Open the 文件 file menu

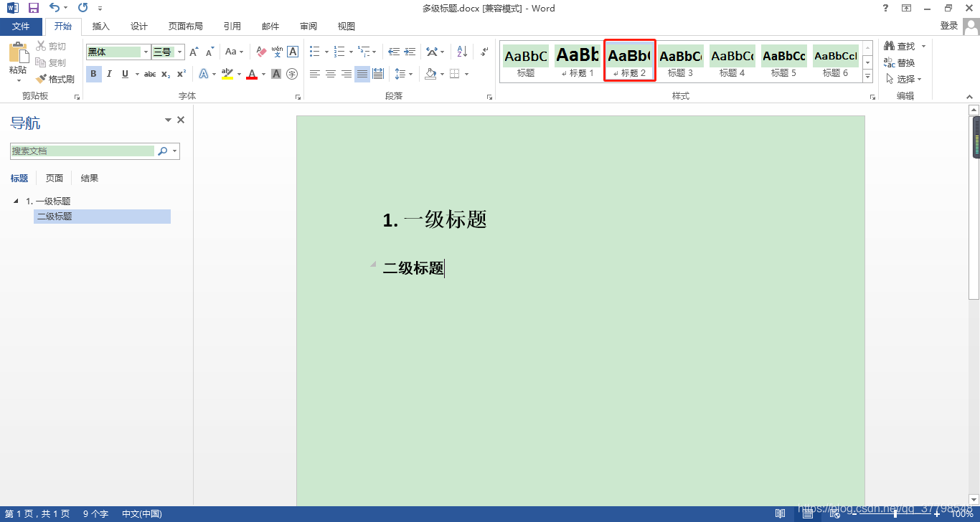click(x=21, y=27)
